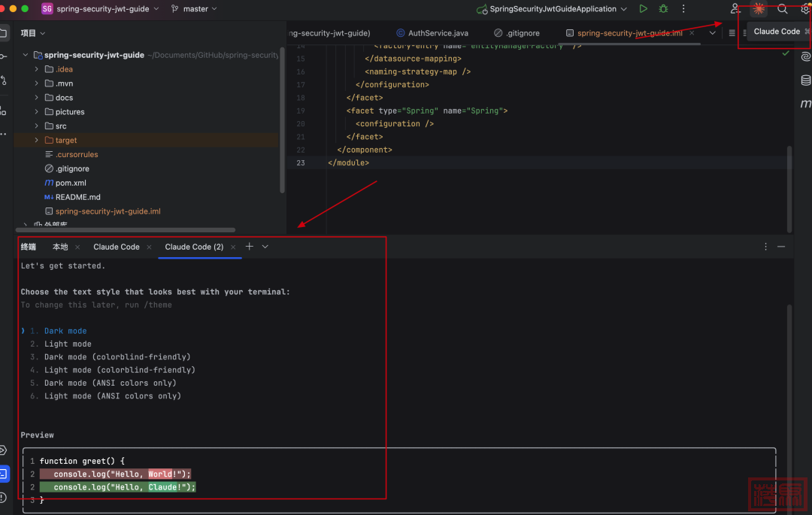The height and width of the screenshot is (515, 812).
Task: Open the Pull Requests tool window icon
Action: 3,80
